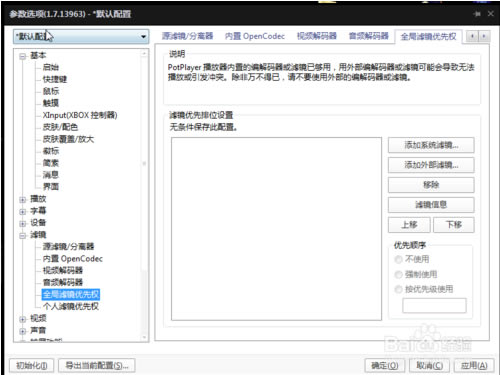Click the 初始化 button
Image resolution: width=500 pixels, height=375 pixels.
[x=32, y=366]
